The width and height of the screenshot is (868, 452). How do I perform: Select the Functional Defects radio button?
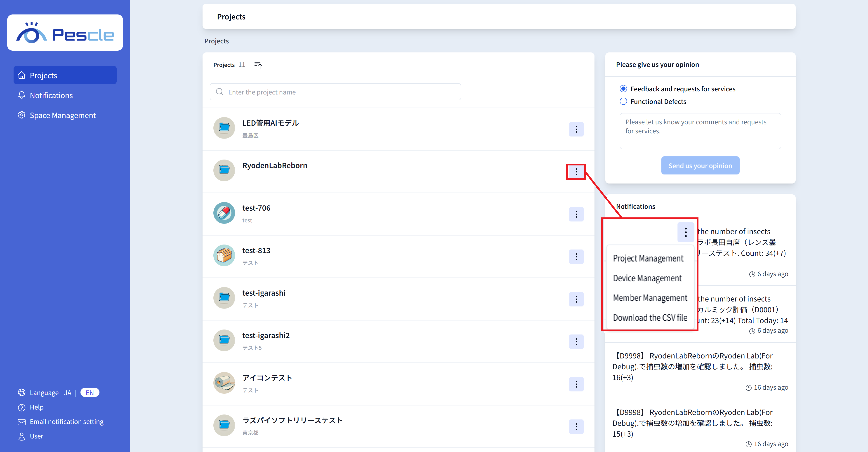623,101
